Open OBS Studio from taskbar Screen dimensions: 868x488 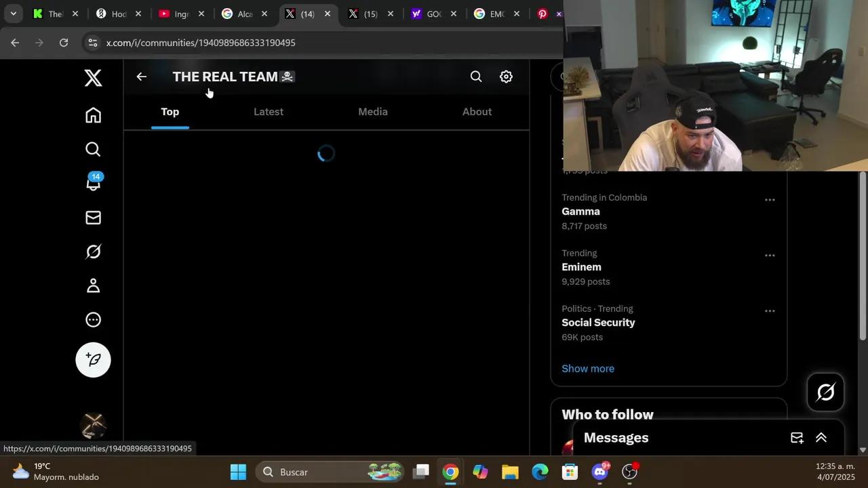click(630, 472)
